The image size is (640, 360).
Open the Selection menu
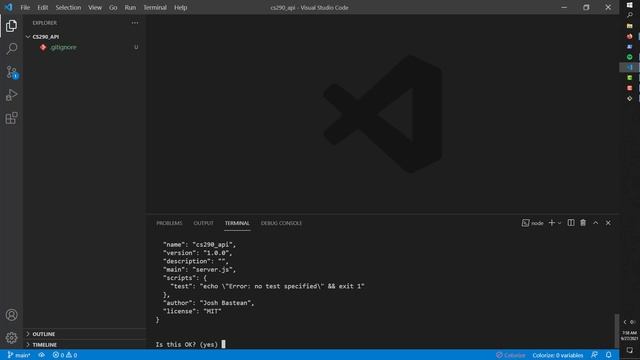click(68, 7)
